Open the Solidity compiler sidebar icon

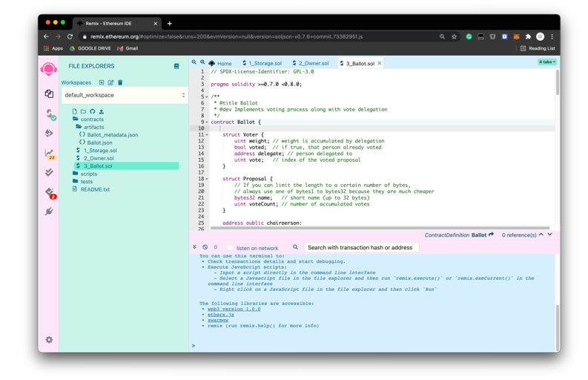50,114
